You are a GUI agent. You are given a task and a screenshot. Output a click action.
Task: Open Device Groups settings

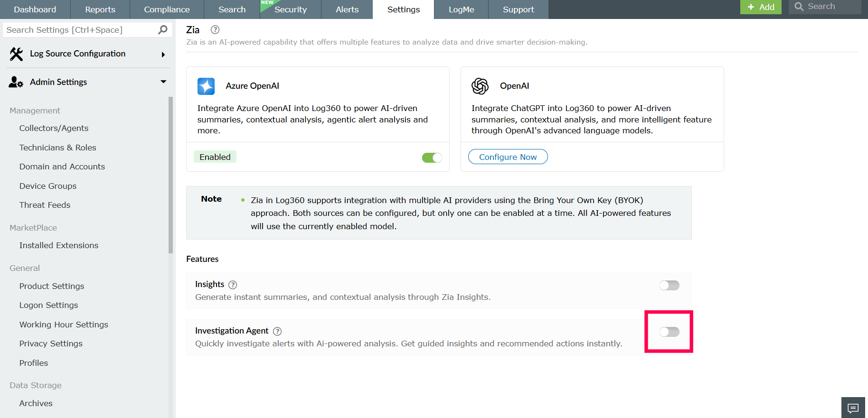pyautogui.click(x=48, y=186)
